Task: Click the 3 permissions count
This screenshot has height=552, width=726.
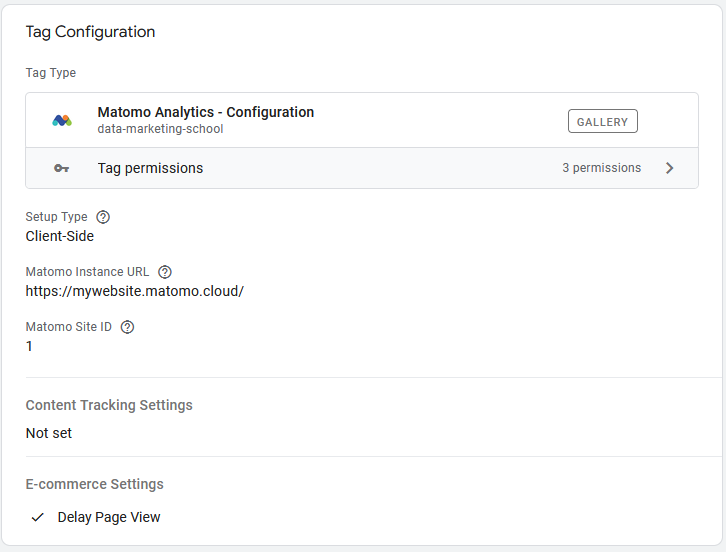Action: tap(601, 168)
